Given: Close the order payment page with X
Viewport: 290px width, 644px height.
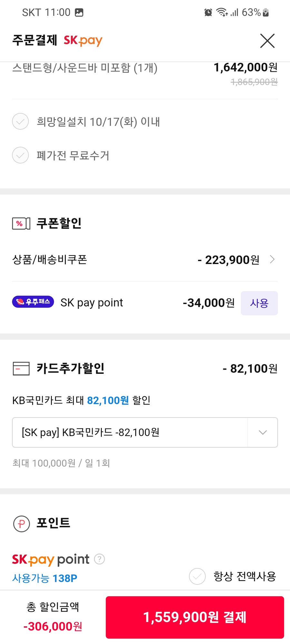Looking at the screenshot, I should tap(267, 41).
